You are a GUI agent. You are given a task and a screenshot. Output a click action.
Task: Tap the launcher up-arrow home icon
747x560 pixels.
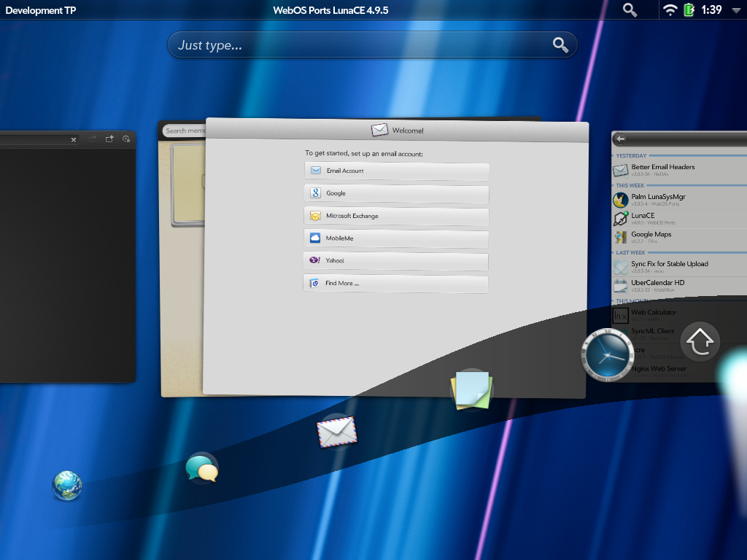(700, 341)
